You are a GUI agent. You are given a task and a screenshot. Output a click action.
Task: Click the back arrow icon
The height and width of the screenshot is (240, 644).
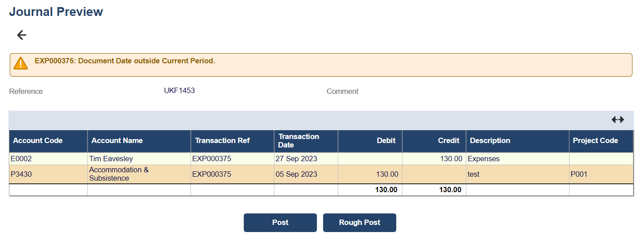[21, 35]
